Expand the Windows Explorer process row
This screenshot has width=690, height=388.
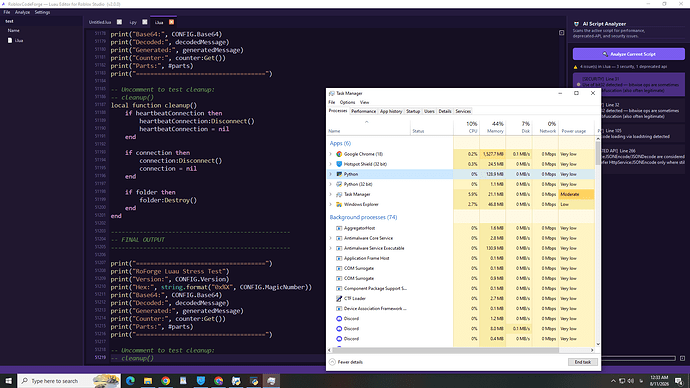pos(330,205)
